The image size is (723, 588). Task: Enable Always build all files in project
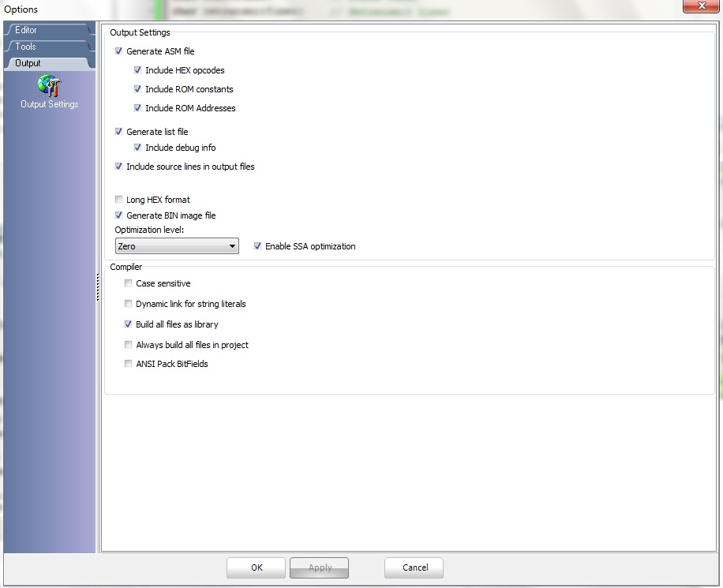click(128, 344)
